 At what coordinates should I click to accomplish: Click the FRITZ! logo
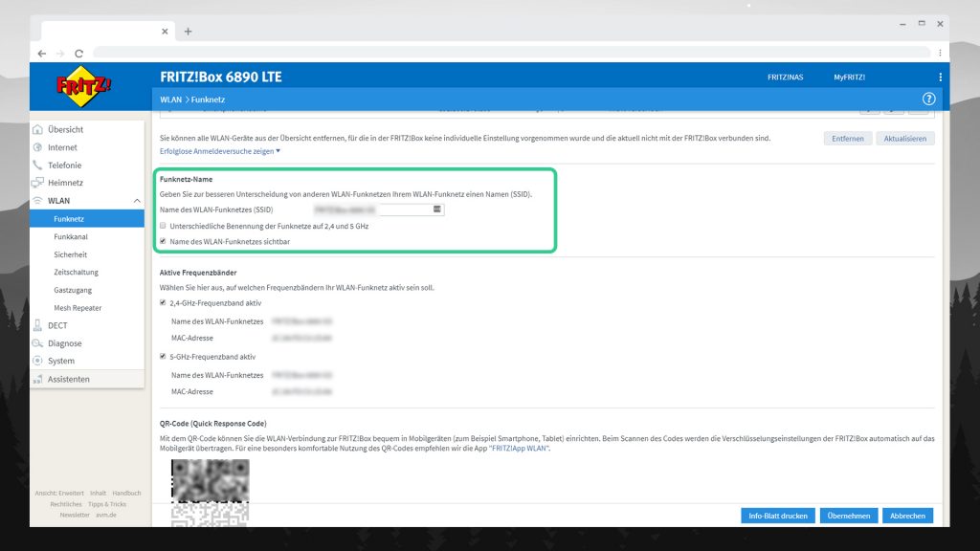click(83, 86)
